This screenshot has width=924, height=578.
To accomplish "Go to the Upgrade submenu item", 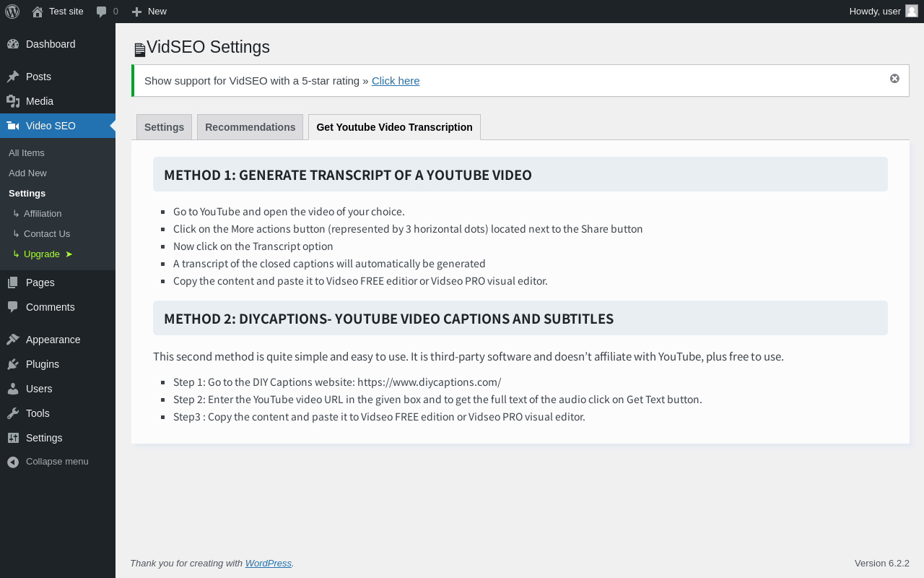I will click(x=42, y=254).
